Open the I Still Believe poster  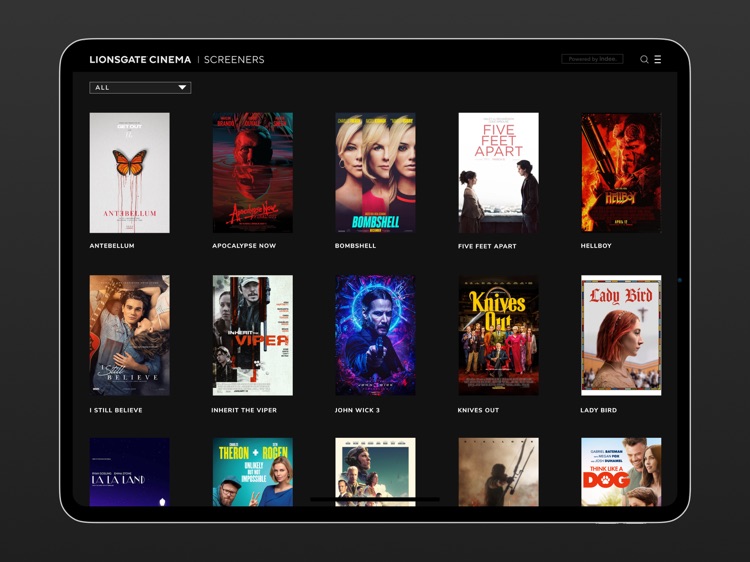pyautogui.click(x=130, y=335)
